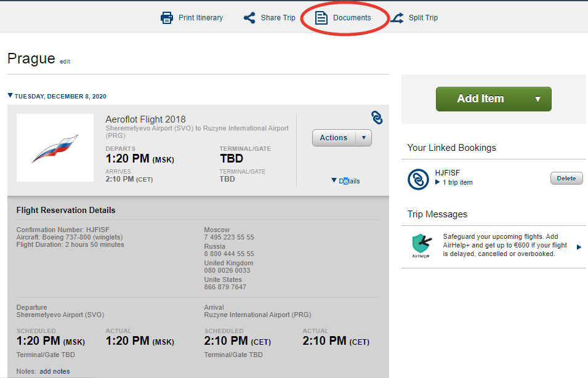This screenshot has height=378, width=588.
Task: Open the Actions dropdown arrow
Action: coord(364,138)
